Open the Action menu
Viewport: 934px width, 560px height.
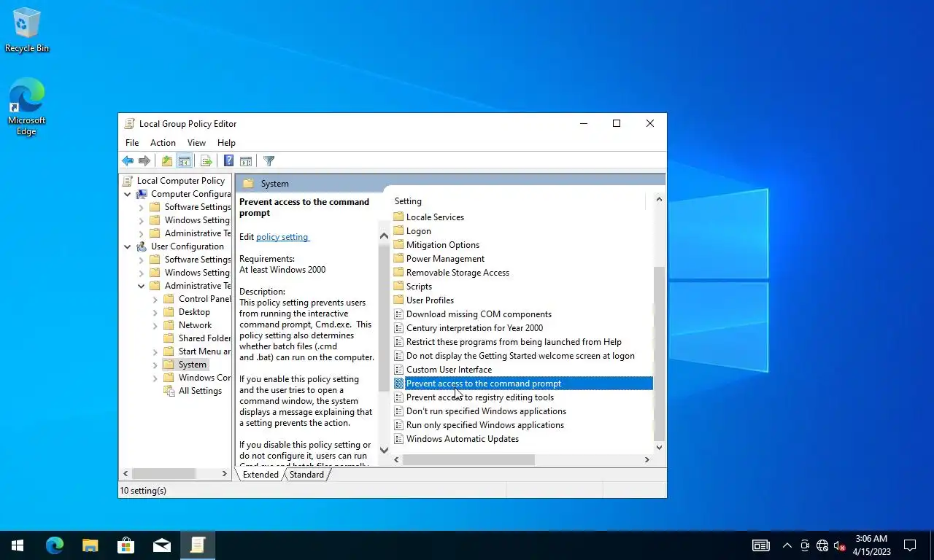[x=163, y=143]
